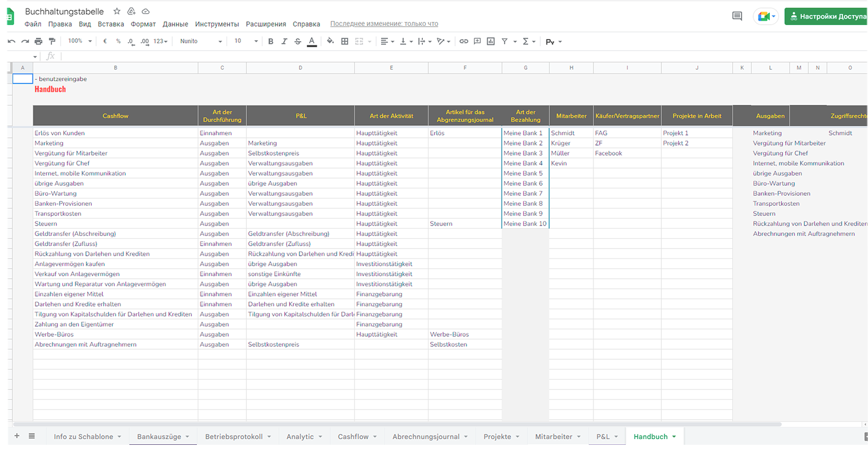Move the document to another folder
This screenshot has height=449, width=868.
click(132, 11)
